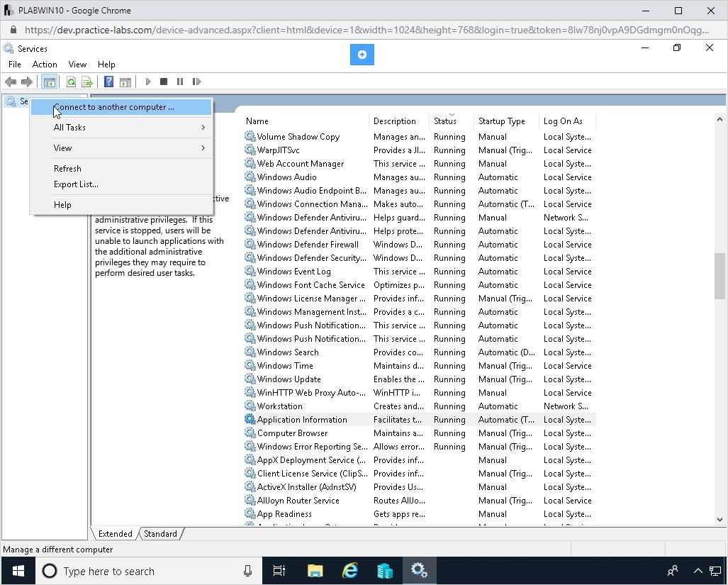This screenshot has width=728, height=585.
Task: Expand hidden system tray icons chevron
Action: click(698, 571)
